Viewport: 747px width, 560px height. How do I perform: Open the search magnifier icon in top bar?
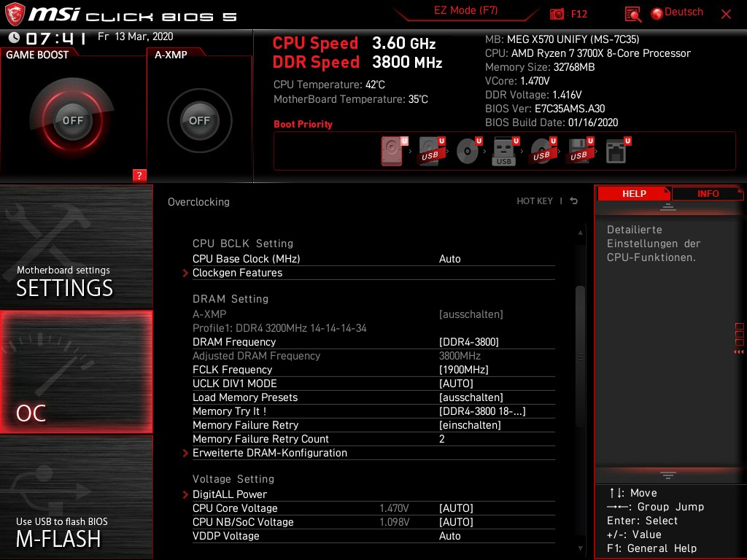(632, 15)
